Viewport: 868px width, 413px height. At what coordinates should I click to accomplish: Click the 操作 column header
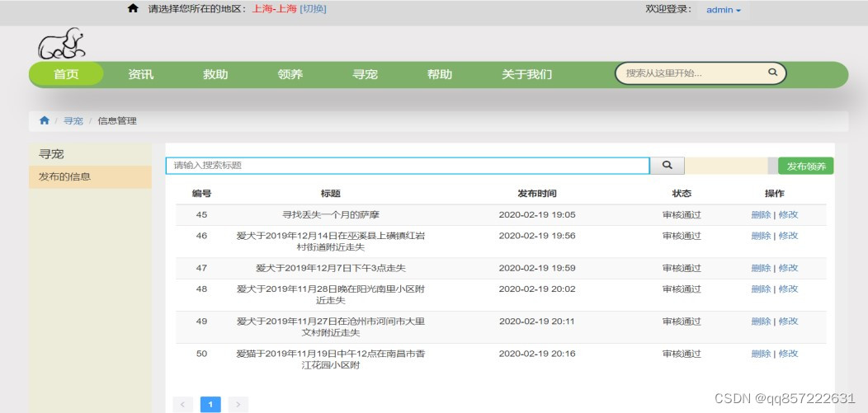[x=775, y=194]
